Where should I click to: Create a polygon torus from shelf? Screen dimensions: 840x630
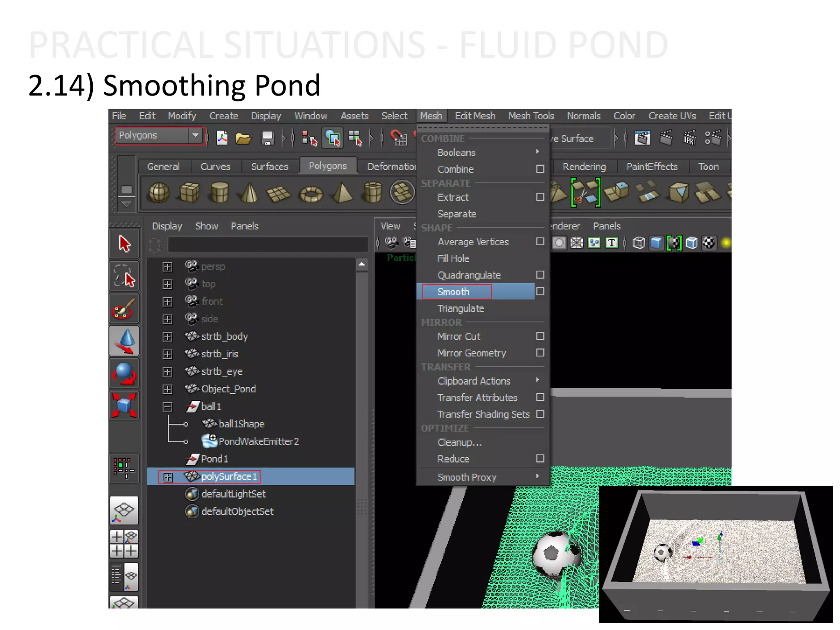point(311,194)
